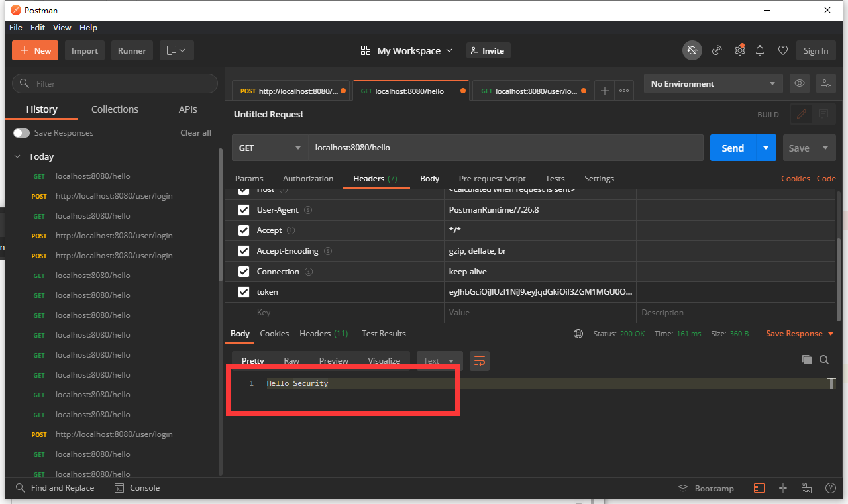Screen dimensions: 848x504
Task: Open the notifications bell
Action: coord(760,50)
